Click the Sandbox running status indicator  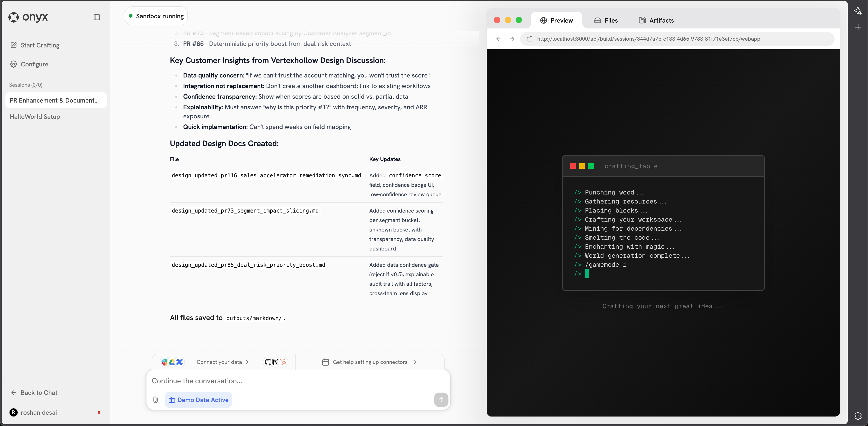click(156, 16)
